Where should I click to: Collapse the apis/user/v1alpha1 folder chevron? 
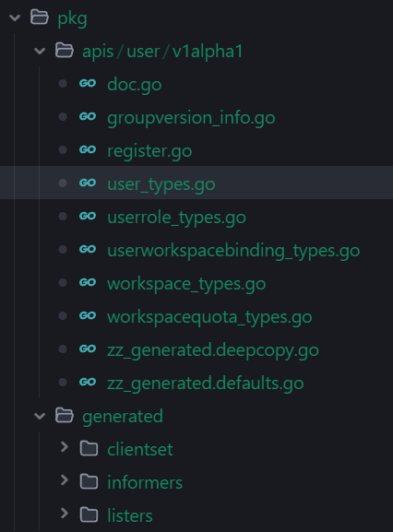click(40, 51)
